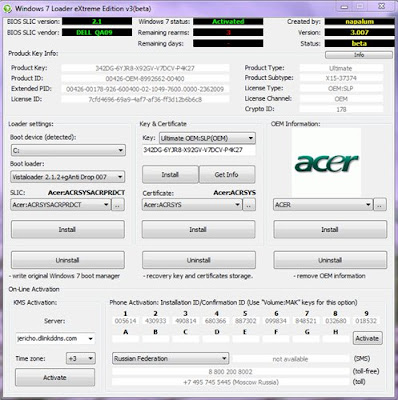Click installation ID block 490814
The image size is (398, 400).
click(x=186, y=321)
